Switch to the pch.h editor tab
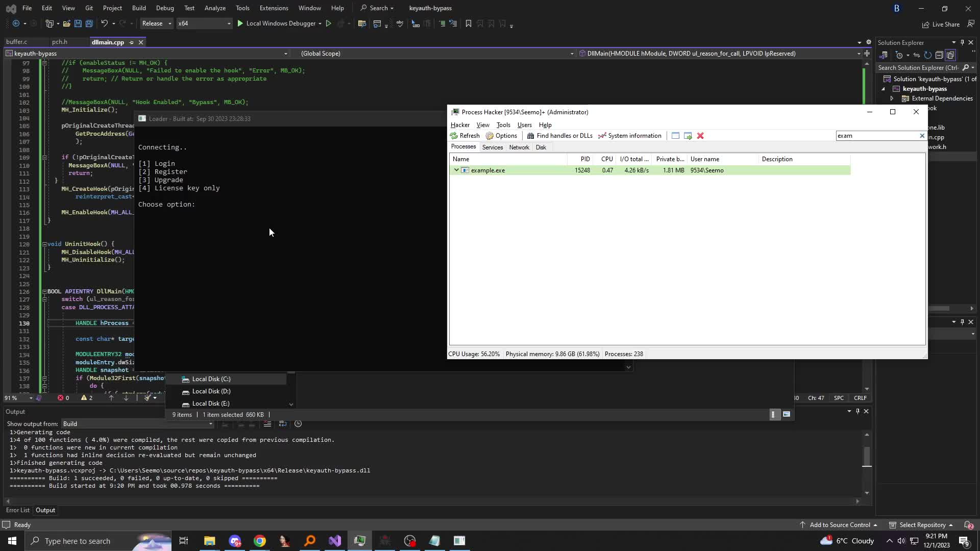This screenshot has height=551, width=980. [59, 42]
